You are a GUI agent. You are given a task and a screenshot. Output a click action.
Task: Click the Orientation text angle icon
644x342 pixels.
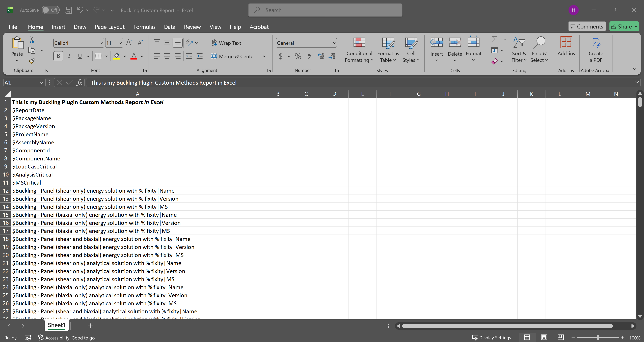[x=189, y=43]
